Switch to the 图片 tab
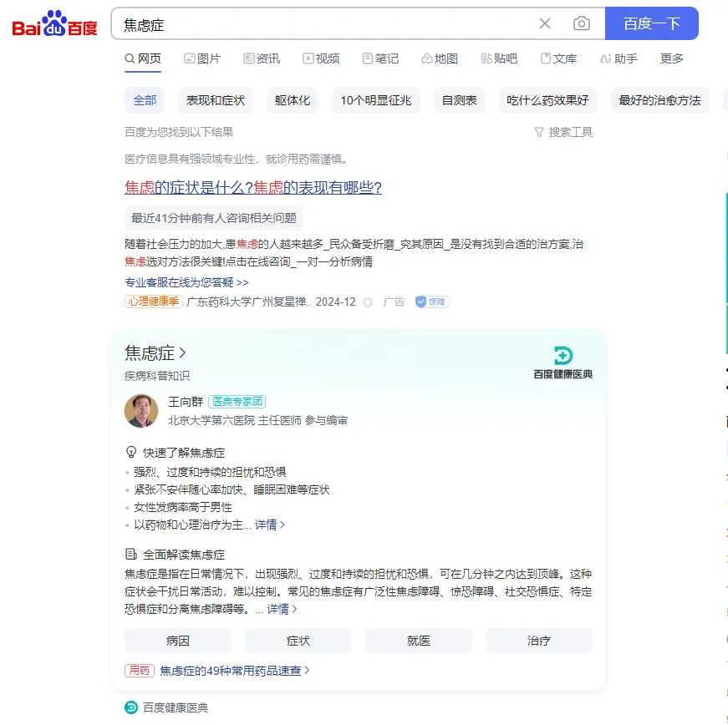 [204, 58]
